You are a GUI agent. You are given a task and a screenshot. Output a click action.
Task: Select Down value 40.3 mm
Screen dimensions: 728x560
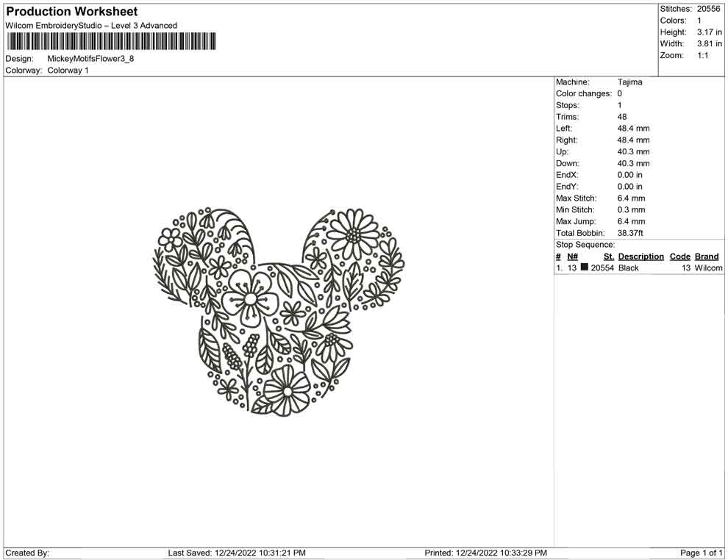point(633,163)
